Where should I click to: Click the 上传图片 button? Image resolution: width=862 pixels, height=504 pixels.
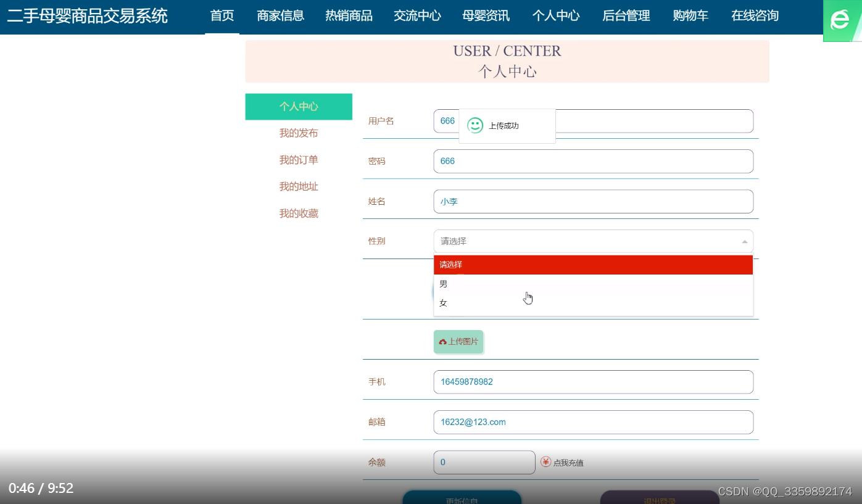click(458, 342)
